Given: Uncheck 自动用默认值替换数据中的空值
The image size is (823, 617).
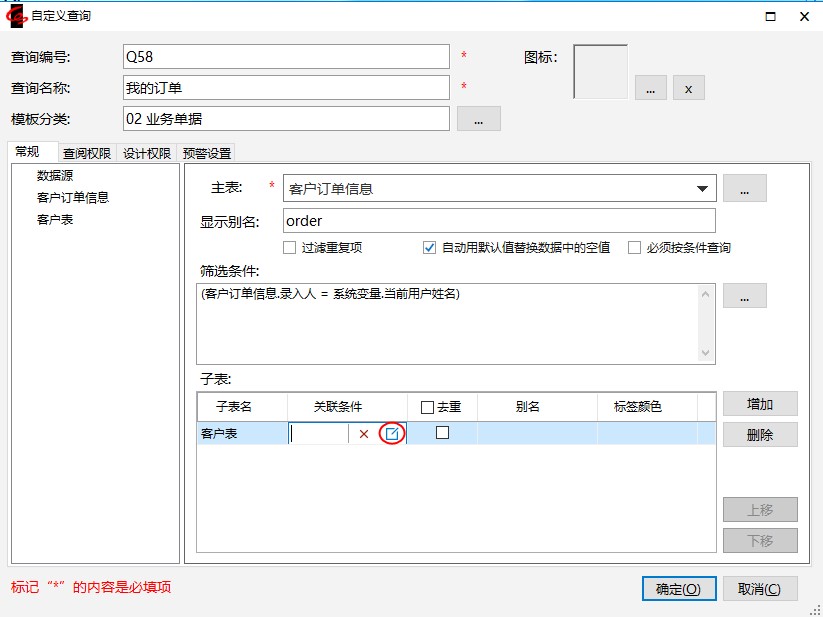Looking at the screenshot, I should [430, 248].
